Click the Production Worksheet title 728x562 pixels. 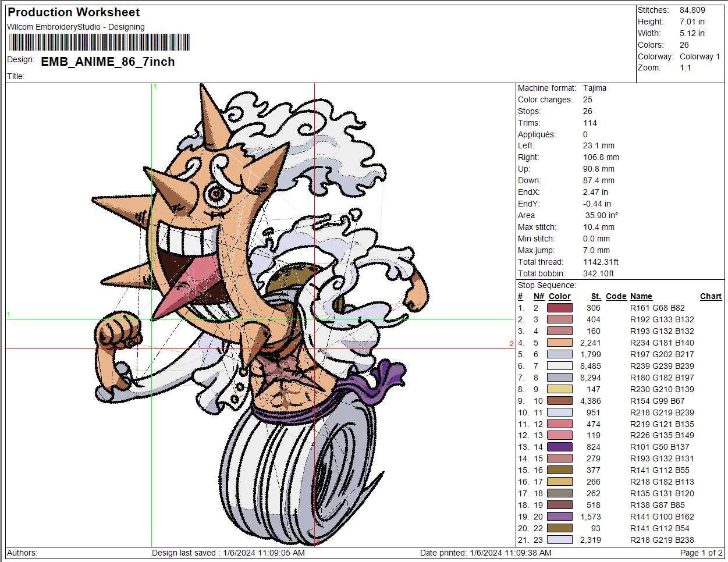click(x=73, y=12)
